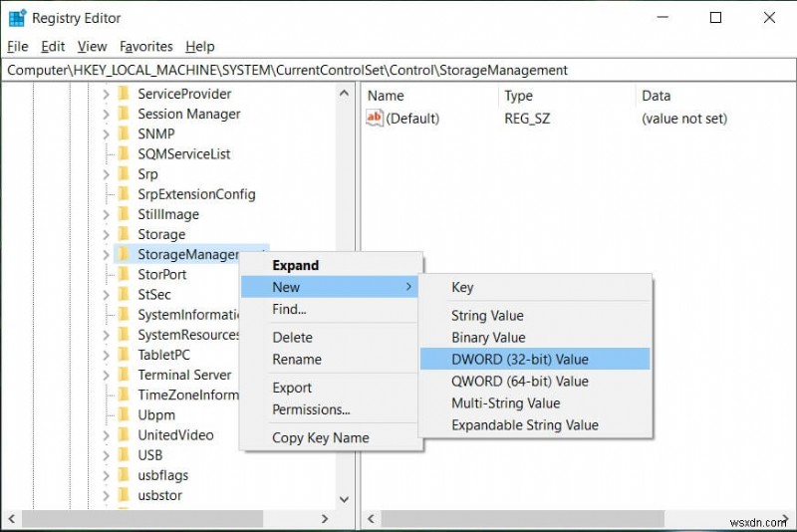Expand the Storage key
Image resolution: width=797 pixels, height=532 pixels.
pyautogui.click(x=106, y=235)
